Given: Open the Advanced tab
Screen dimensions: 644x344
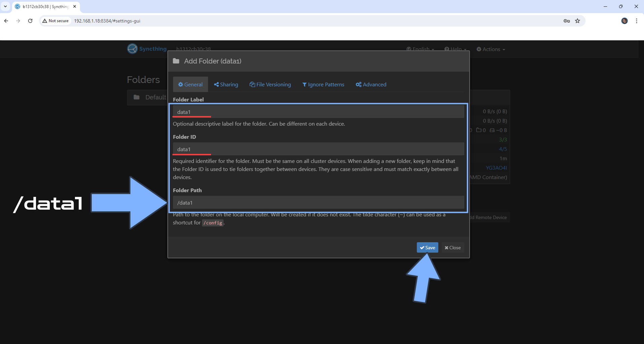Looking at the screenshot, I should pos(371,84).
